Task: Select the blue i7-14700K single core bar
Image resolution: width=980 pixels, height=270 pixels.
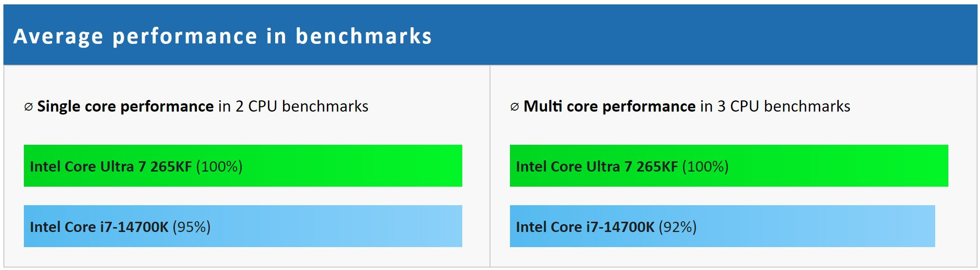Action: [x=243, y=226]
